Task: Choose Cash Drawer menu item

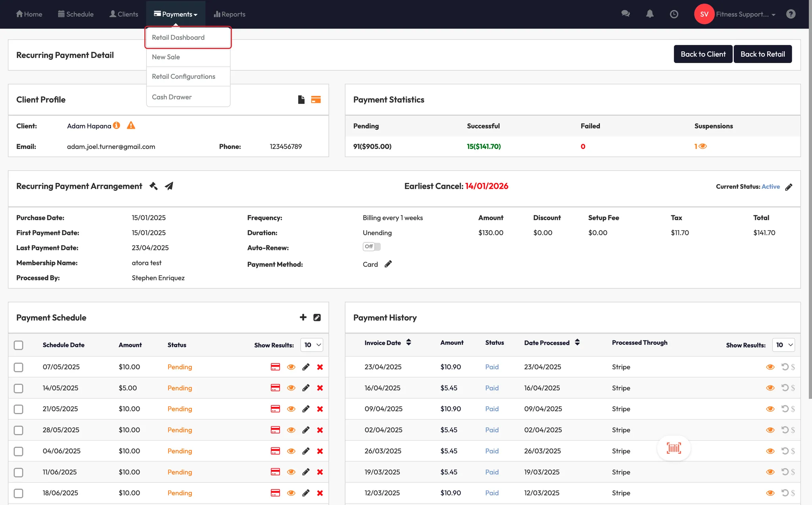Action: (x=172, y=97)
